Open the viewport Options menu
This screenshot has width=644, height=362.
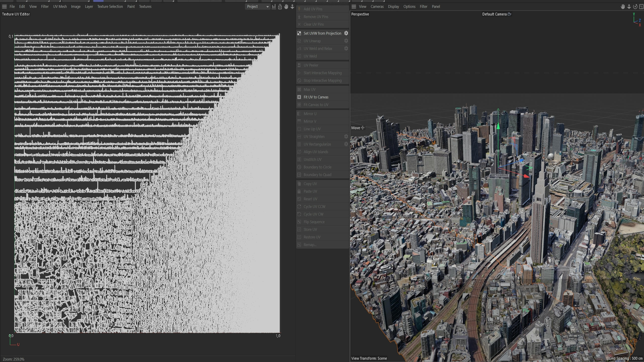409,7
